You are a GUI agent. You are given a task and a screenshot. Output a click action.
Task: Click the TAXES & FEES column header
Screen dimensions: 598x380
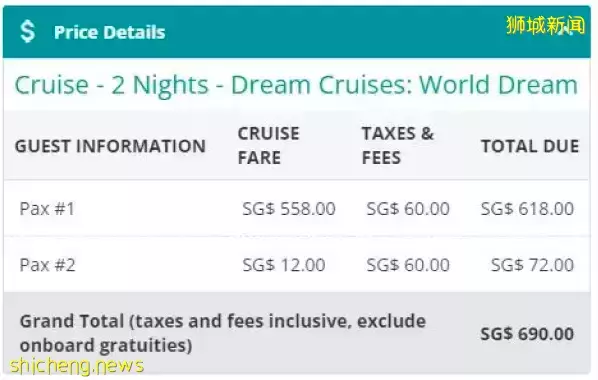tap(398, 145)
